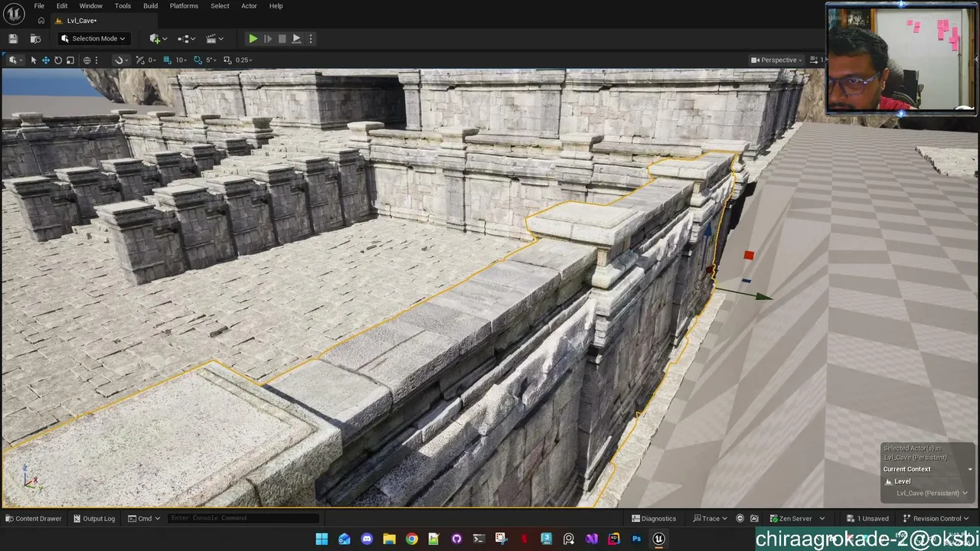Open Photoshop from the taskbar
980x551 pixels.
coord(636,539)
